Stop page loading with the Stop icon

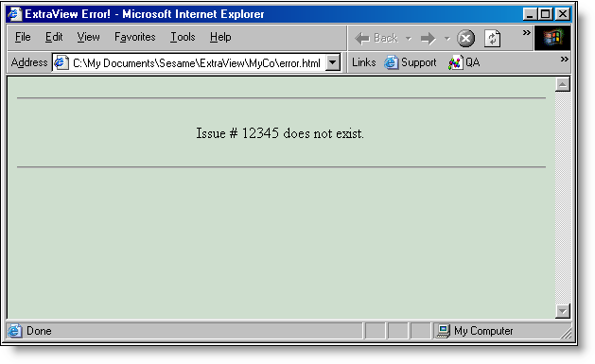[x=465, y=39]
